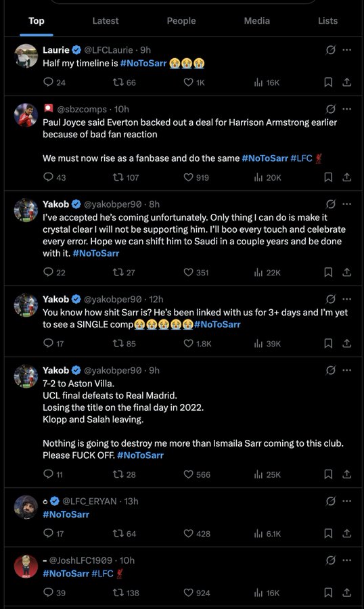
Task: Reply to the @LFC_ERYAN post
Action: (53, 534)
